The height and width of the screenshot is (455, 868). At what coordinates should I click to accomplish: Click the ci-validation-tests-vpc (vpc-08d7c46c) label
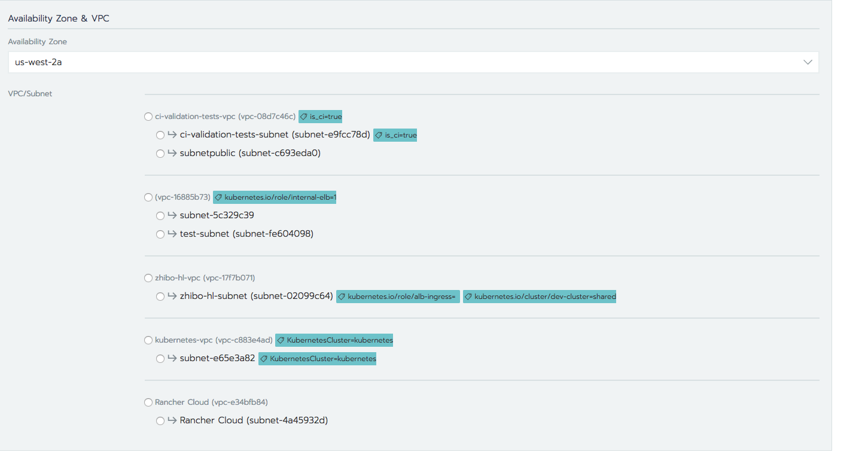click(x=226, y=117)
